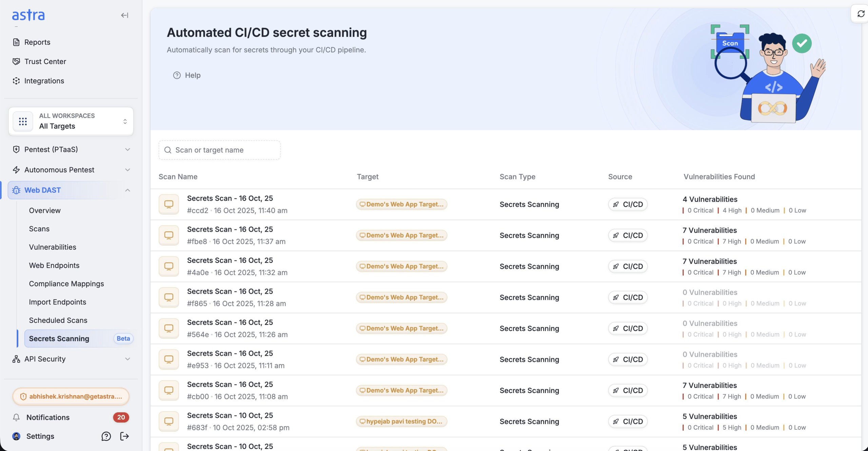868x451 pixels.
Task: Open Trust Center in the sidebar
Action: click(x=45, y=62)
